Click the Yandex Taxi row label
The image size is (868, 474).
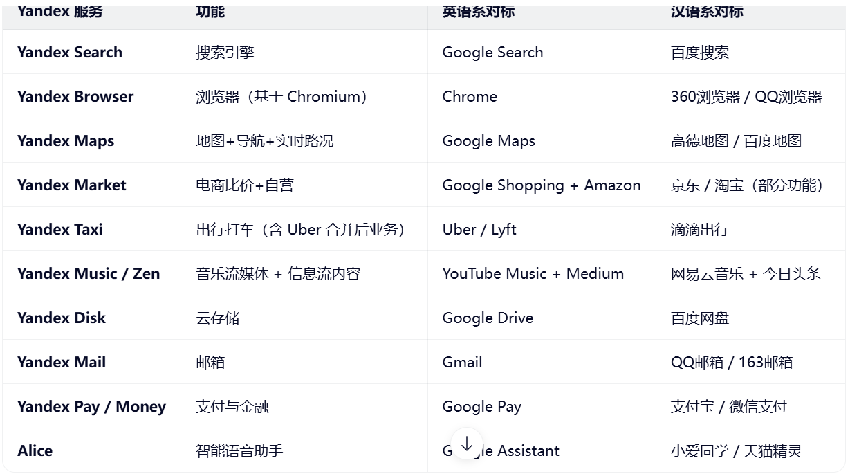coord(60,230)
